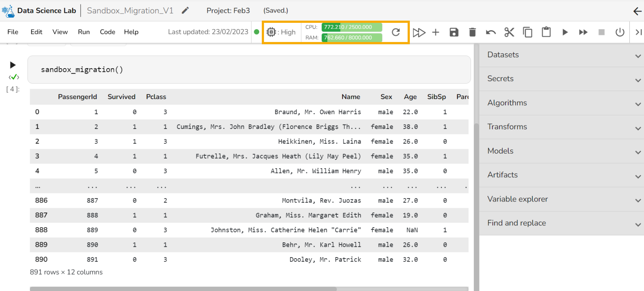644x291 pixels.
Task: Click the paste clipboard icon
Action: click(546, 32)
